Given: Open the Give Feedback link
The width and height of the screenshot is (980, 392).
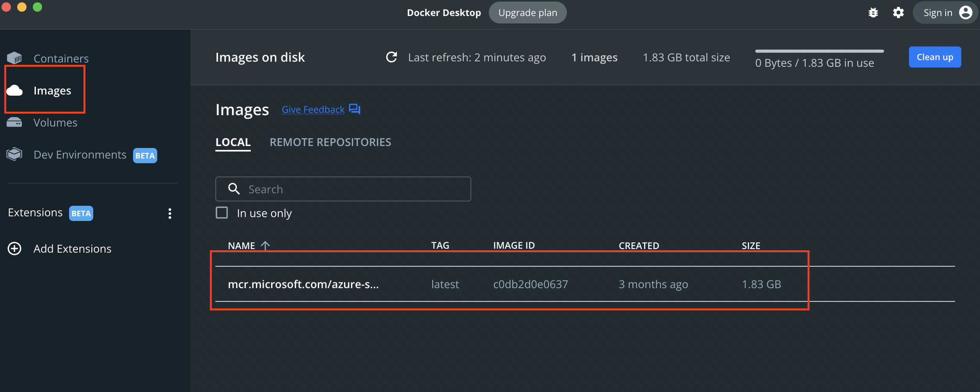Looking at the screenshot, I should click(x=313, y=110).
